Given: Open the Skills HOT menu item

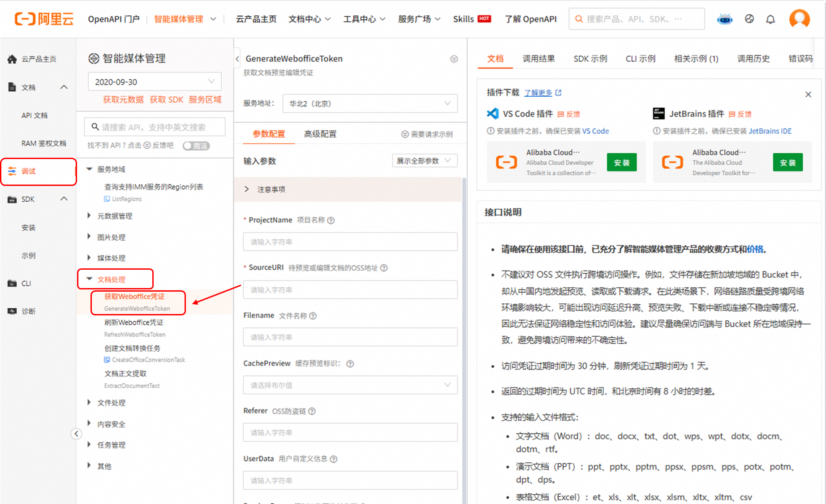Looking at the screenshot, I should click(x=472, y=19).
